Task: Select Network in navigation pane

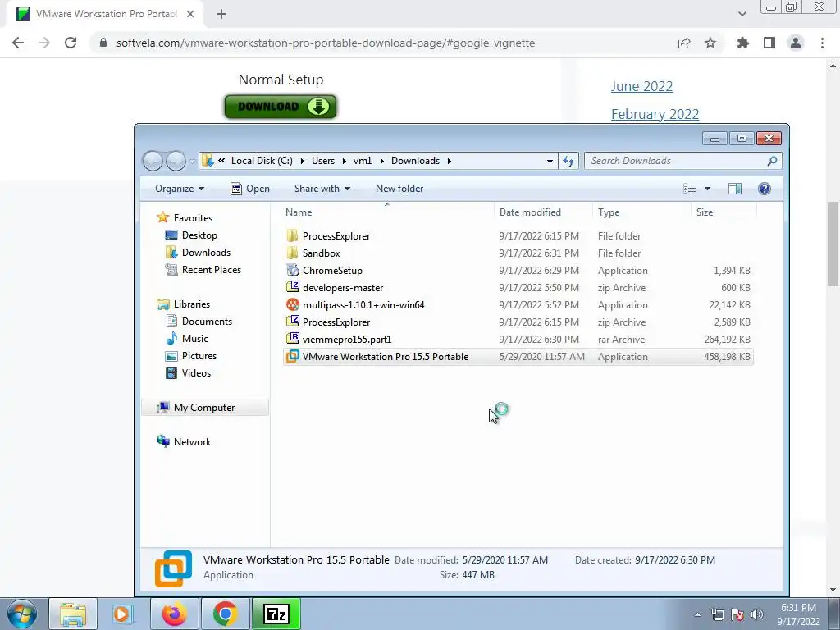Action: [184, 442]
